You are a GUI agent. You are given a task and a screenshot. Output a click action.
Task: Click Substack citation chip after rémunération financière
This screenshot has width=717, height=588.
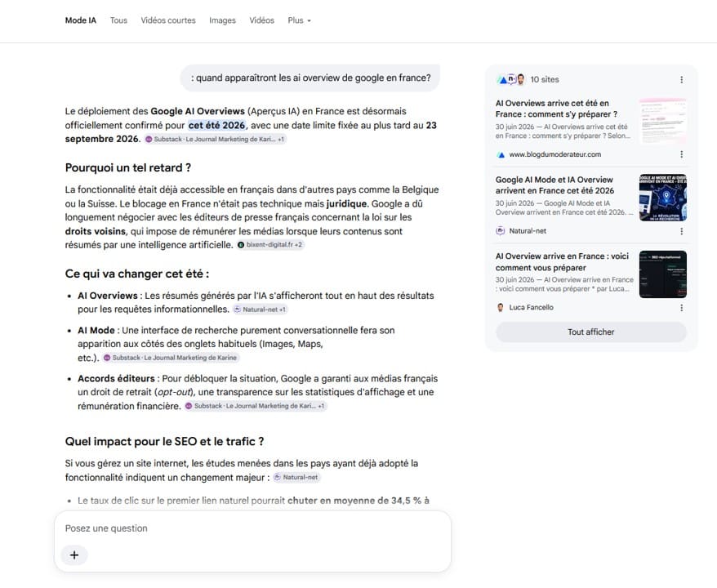coord(255,406)
